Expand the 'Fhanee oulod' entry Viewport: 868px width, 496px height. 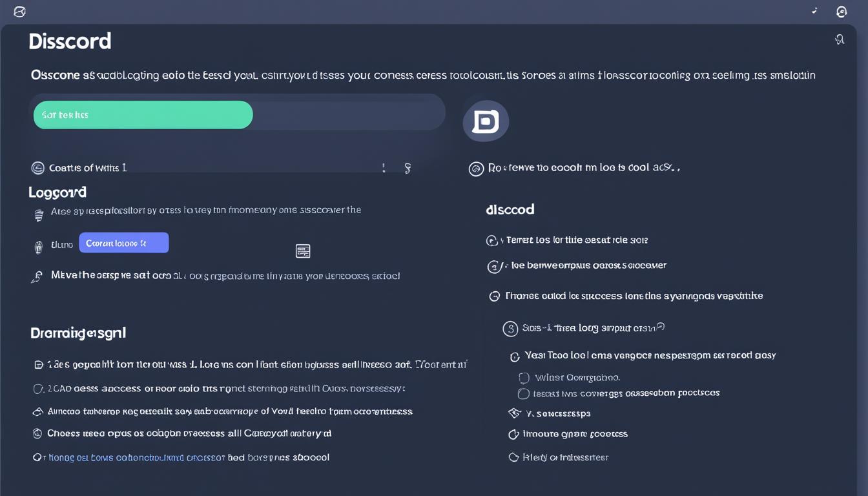click(x=495, y=296)
